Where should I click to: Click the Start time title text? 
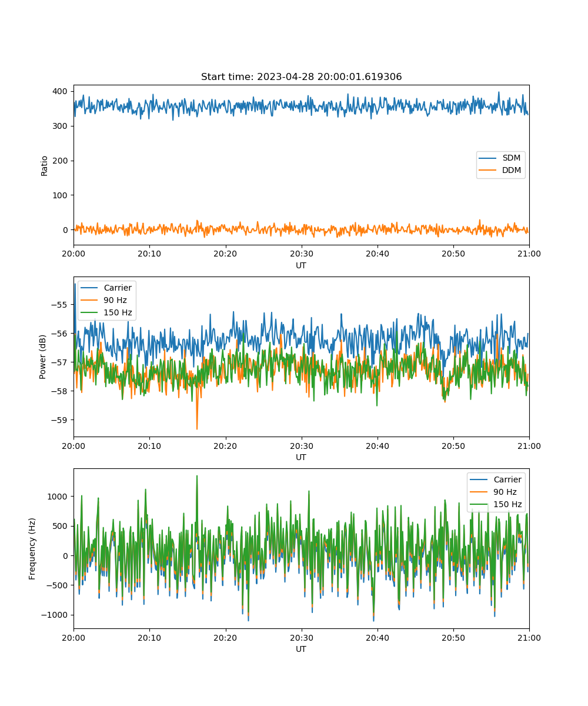point(301,77)
